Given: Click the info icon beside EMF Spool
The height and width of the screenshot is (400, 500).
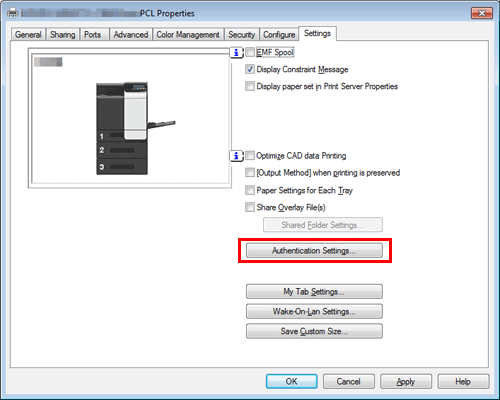Looking at the screenshot, I should click(x=236, y=53).
